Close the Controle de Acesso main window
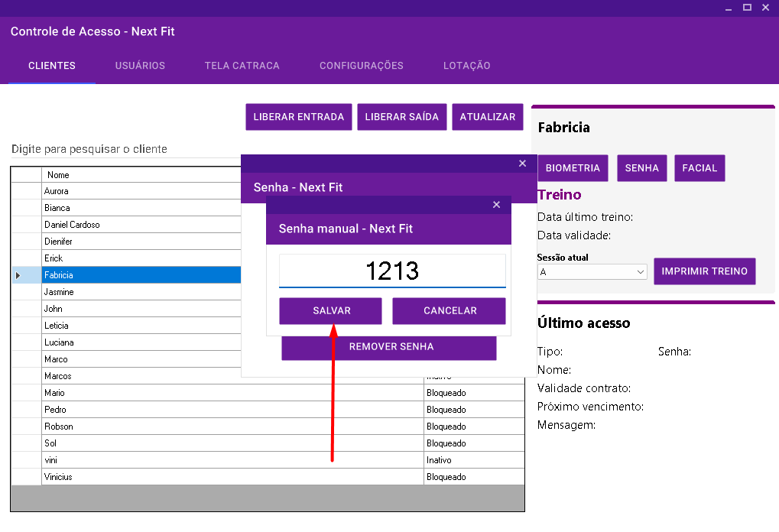Viewport: 779px width, 532px height. (765, 8)
